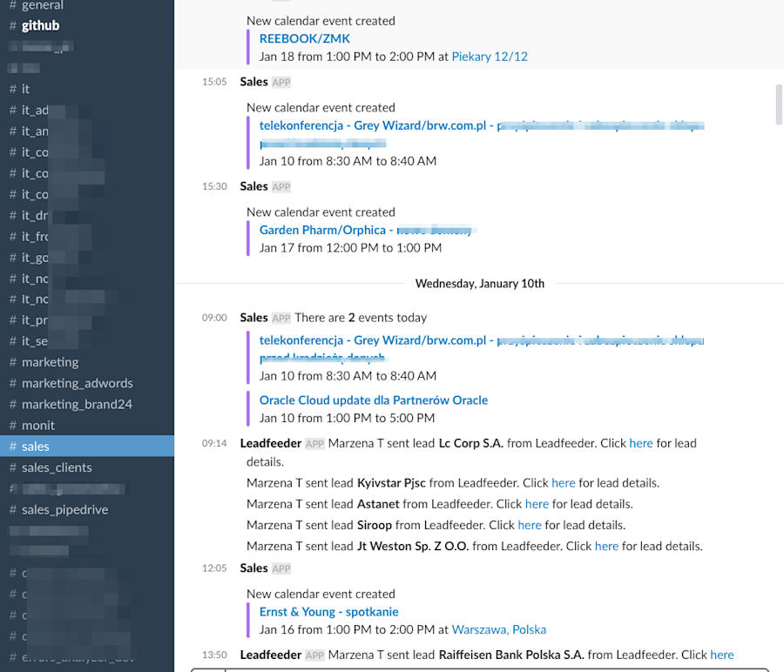Open the REEBOOK/ZMK calendar event link
This screenshot has width=784, height=672.
tap(304, 38)
